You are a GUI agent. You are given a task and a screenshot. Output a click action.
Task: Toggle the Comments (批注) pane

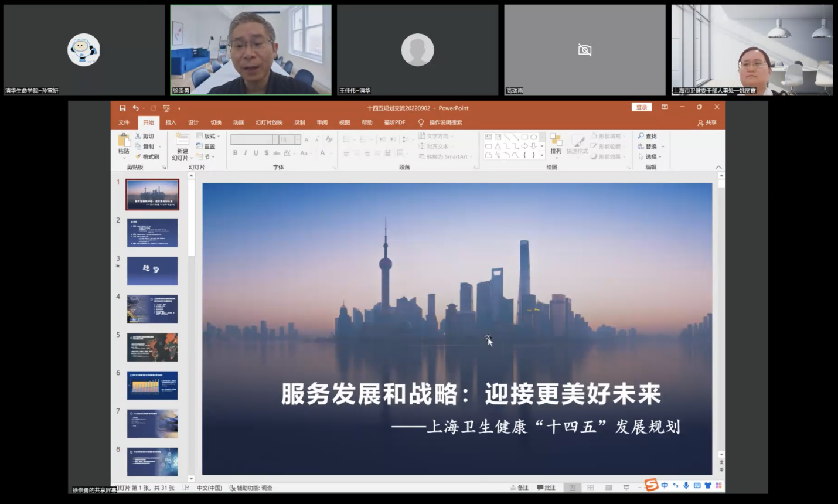pyautogui.click(x=546, y=488)
